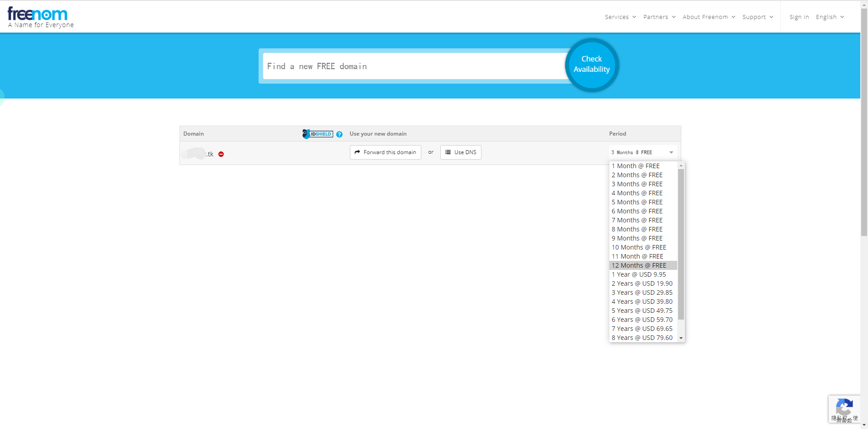Choose 6 Years @ USD 59.70
The height and width of the screenshot is (429, 868).
pos(643,320)
